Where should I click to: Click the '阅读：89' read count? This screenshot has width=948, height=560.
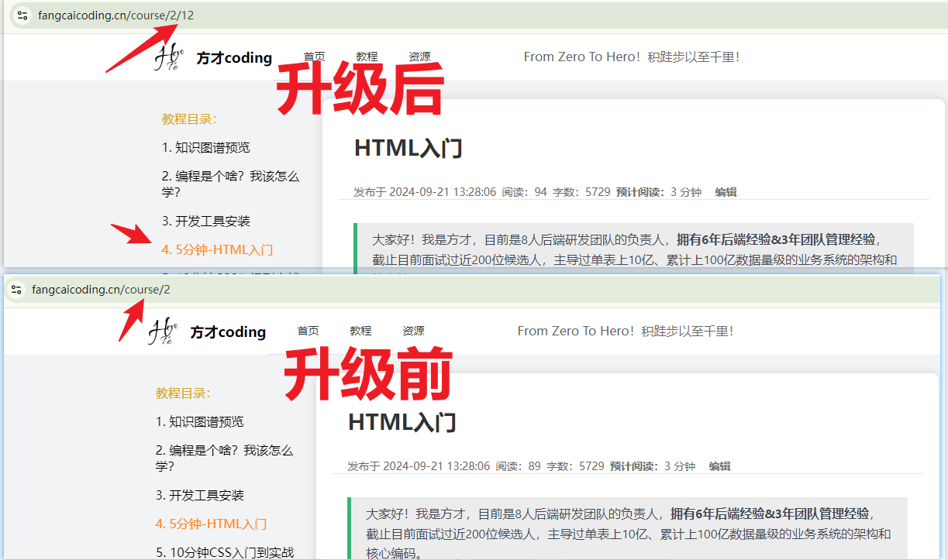click(x=519, y=466)
